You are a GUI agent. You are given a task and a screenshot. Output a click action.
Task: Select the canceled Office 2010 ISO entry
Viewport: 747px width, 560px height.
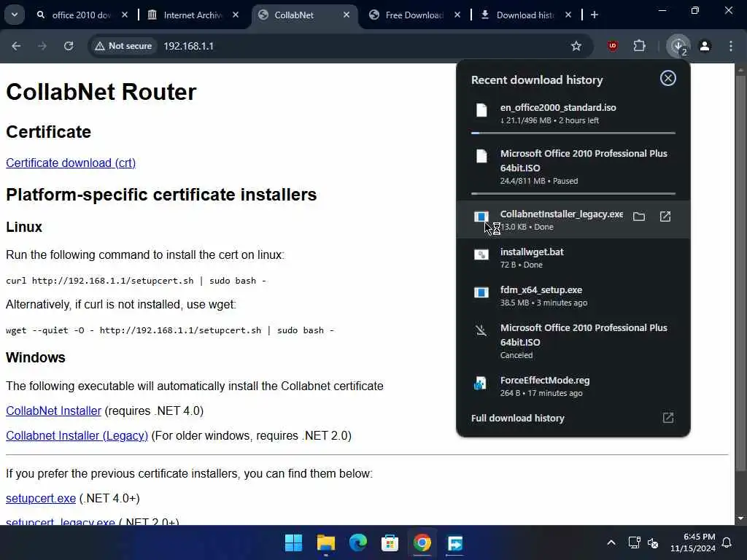pyautogui.click(x=573, y=341)
